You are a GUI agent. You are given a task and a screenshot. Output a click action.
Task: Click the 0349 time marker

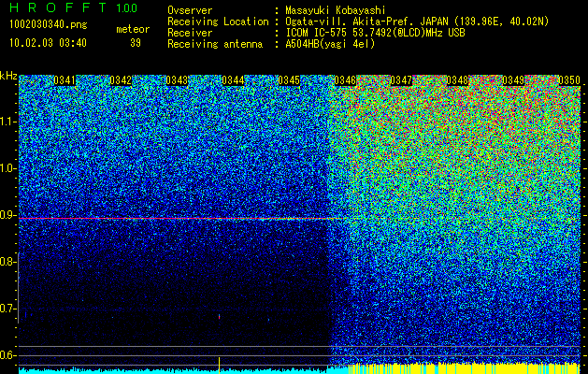point(513,80)
